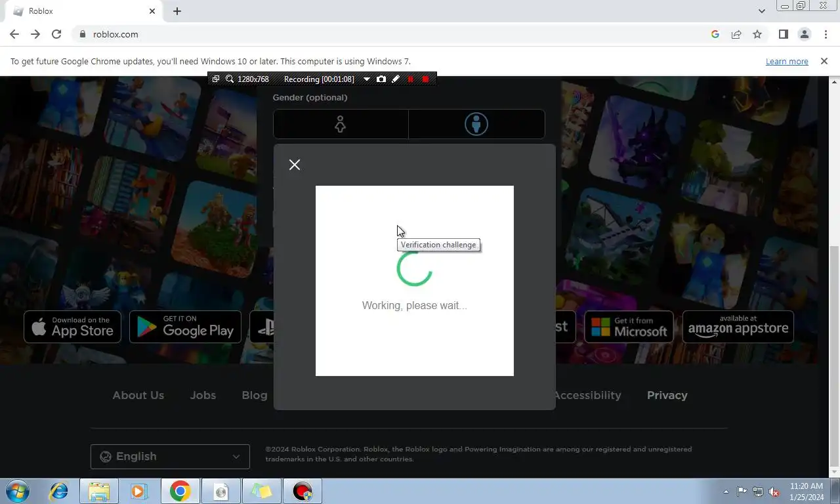Share this page icon

coord(736,34)
